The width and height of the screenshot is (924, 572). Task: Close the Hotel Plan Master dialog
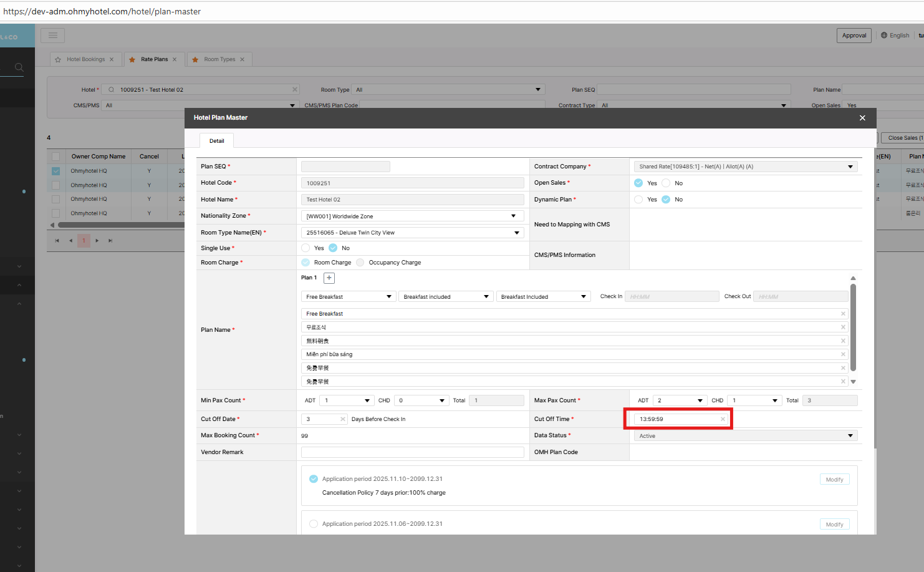(x=862, y=118)
